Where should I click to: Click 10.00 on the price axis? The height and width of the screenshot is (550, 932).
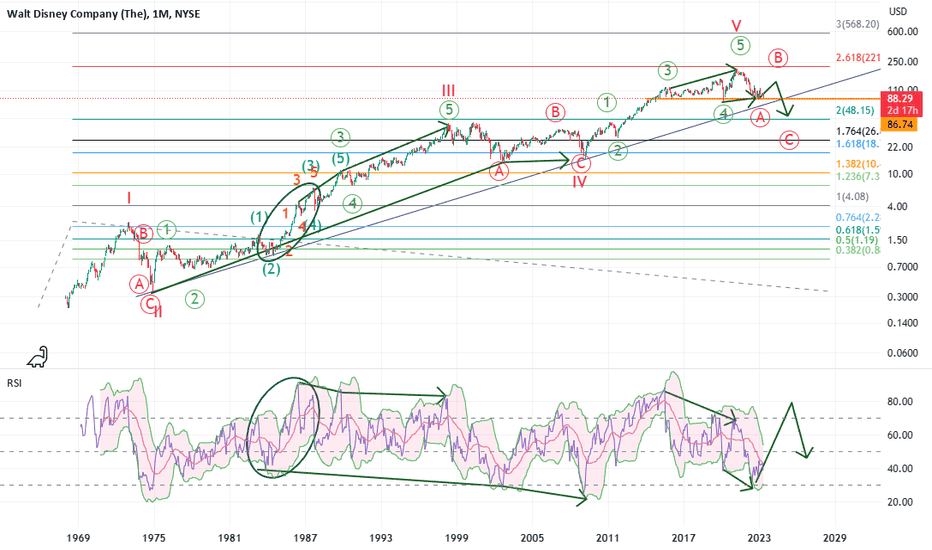click(x=899, y=174)
